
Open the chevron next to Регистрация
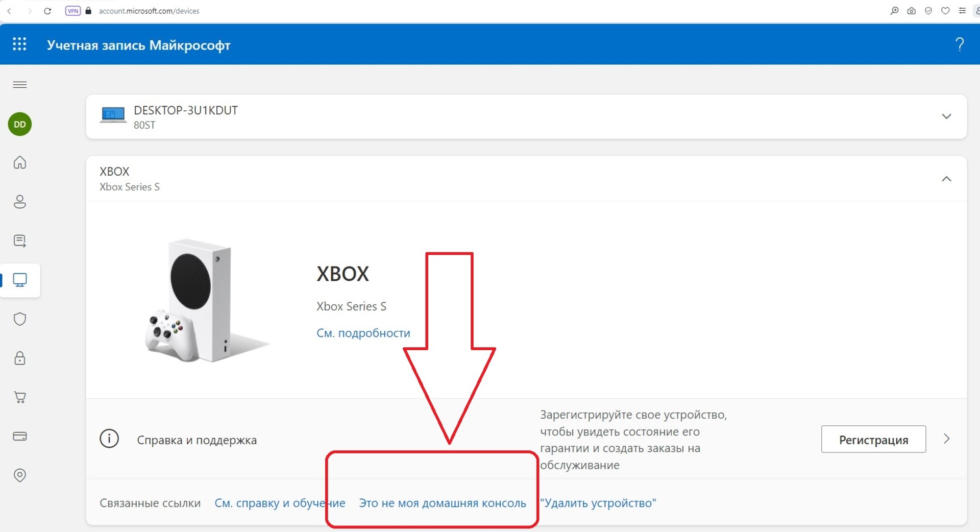coord(947,439)
